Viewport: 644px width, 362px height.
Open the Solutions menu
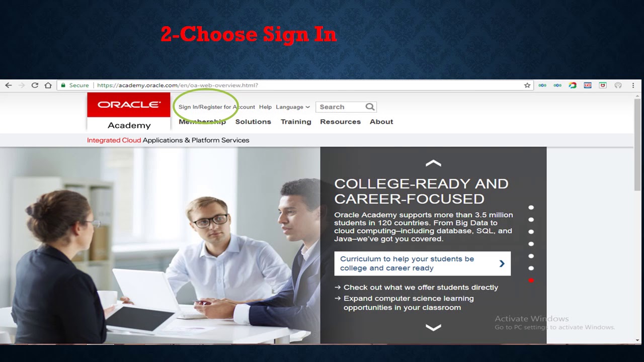(253, 122)
